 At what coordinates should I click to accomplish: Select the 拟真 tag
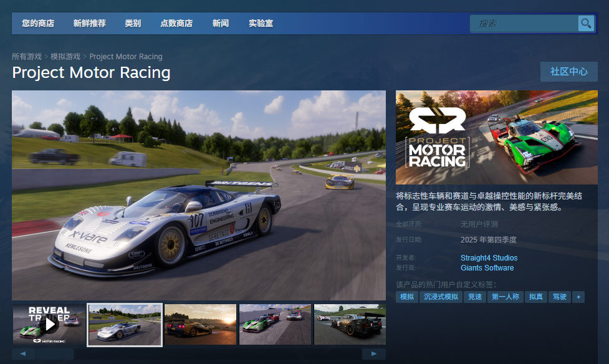coord(535,297)
